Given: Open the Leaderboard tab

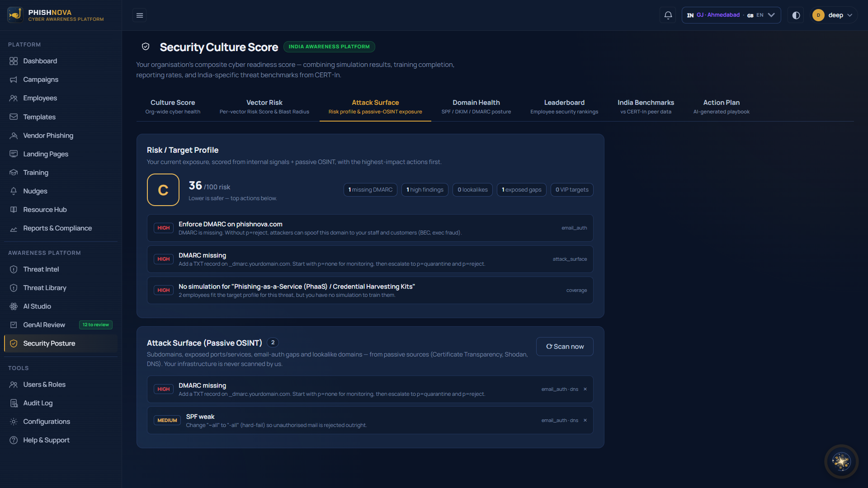Looking at the screenshot, I should pyautogui.click(x=564, y=107).
